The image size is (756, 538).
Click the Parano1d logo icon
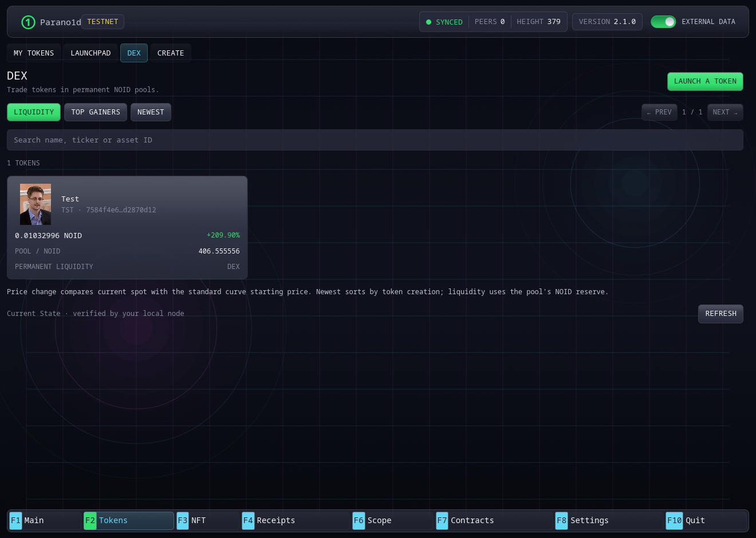point(28,22)
